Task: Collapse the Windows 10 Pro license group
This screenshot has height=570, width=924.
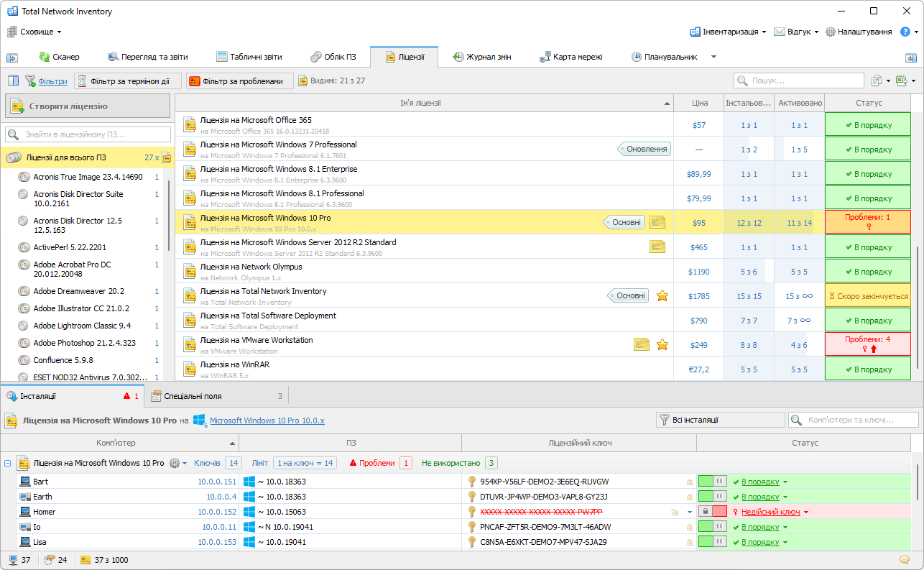Action: click(8, 464)
